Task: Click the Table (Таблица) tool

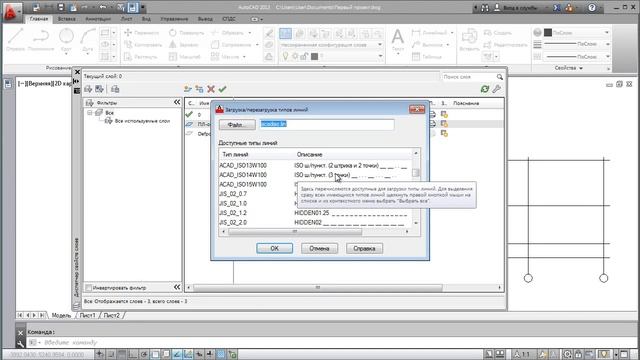Action: point(427,57)
